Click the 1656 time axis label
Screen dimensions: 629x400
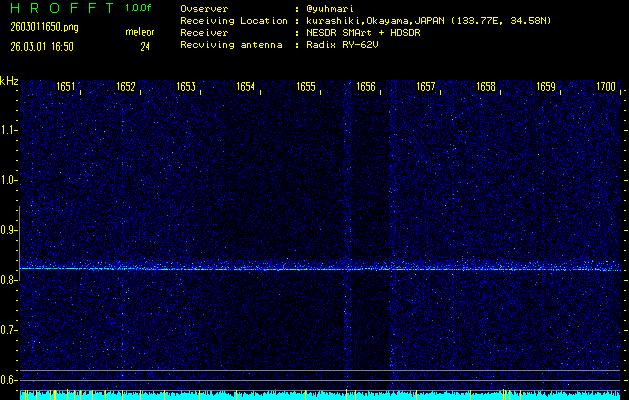point(366,86)
